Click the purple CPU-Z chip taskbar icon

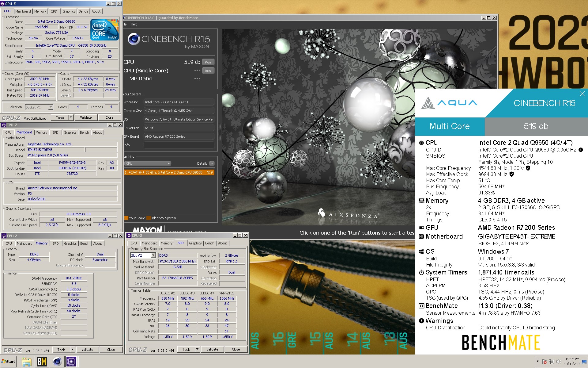point(71,362)
